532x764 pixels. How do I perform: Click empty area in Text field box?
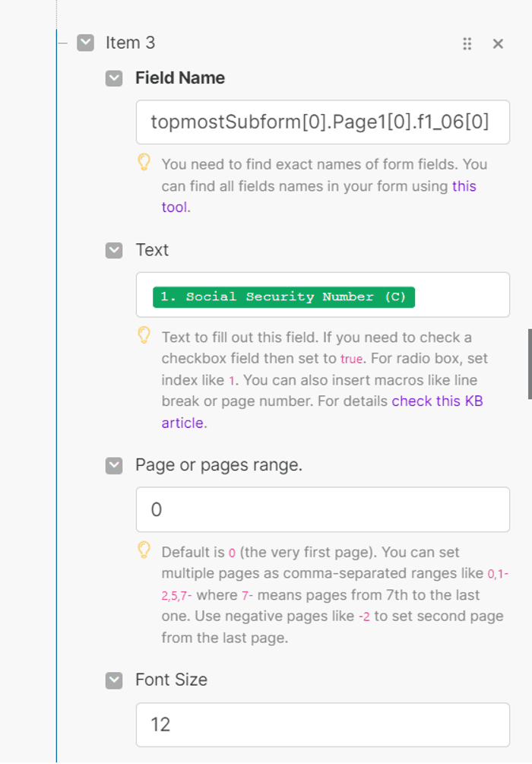[461, 295]
